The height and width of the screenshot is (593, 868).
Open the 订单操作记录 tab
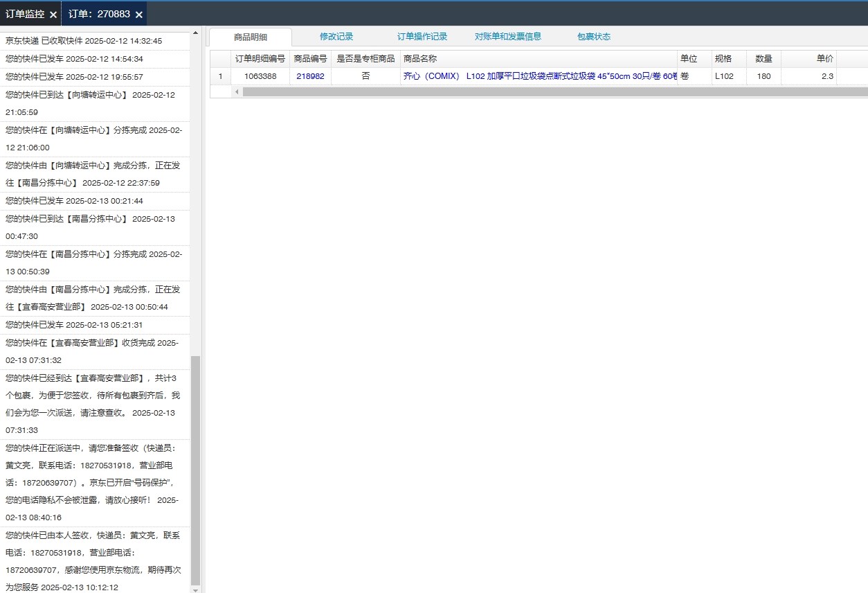click(422, 37)
